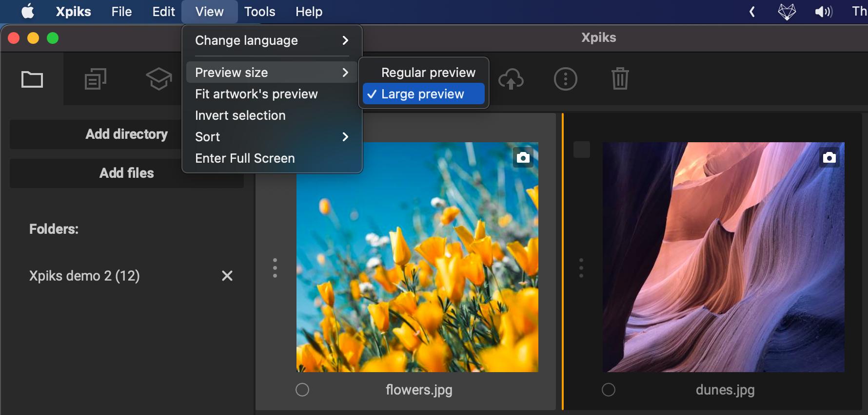Expand the Preview size submenu
This screenshot has width=868, height=415.
(x=272, y=73)
